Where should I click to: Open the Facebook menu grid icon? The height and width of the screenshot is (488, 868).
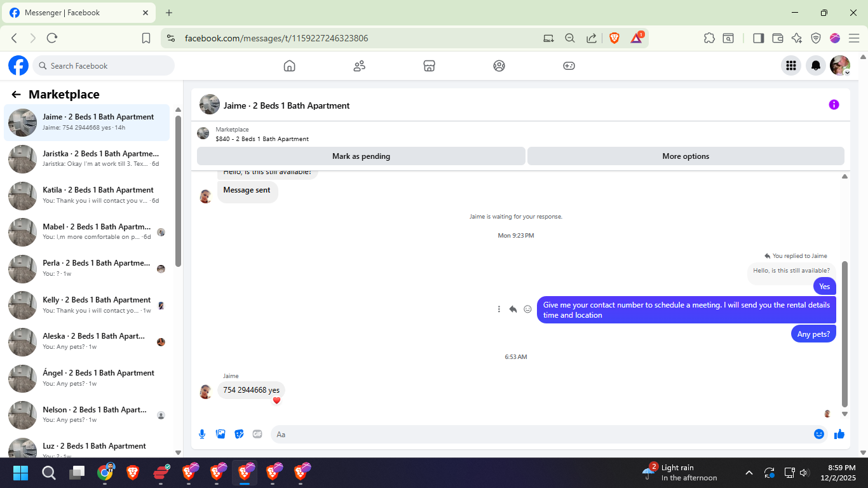tap(790, 65)
